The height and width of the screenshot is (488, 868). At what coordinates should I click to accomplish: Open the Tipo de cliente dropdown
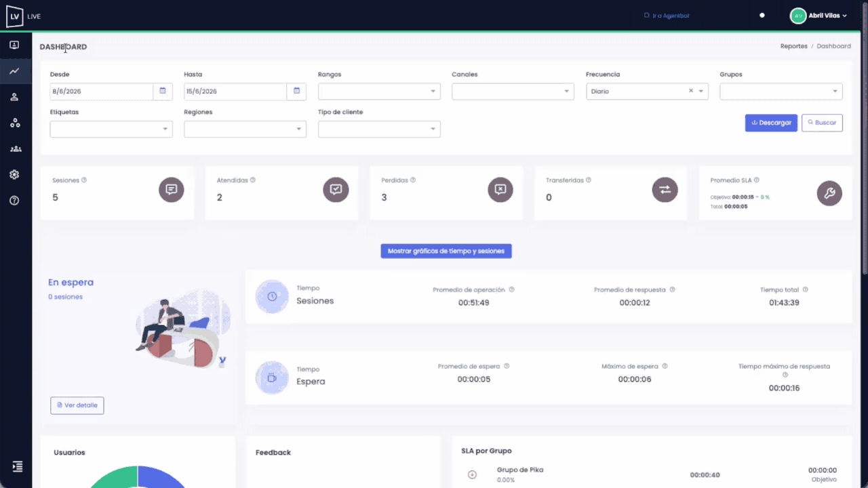(379, 129)
